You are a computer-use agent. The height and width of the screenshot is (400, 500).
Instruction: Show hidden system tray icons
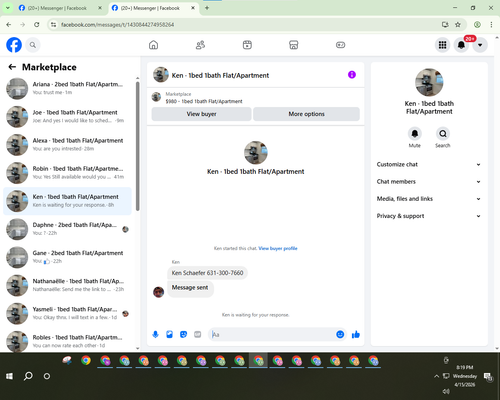[x=436, y=376]
